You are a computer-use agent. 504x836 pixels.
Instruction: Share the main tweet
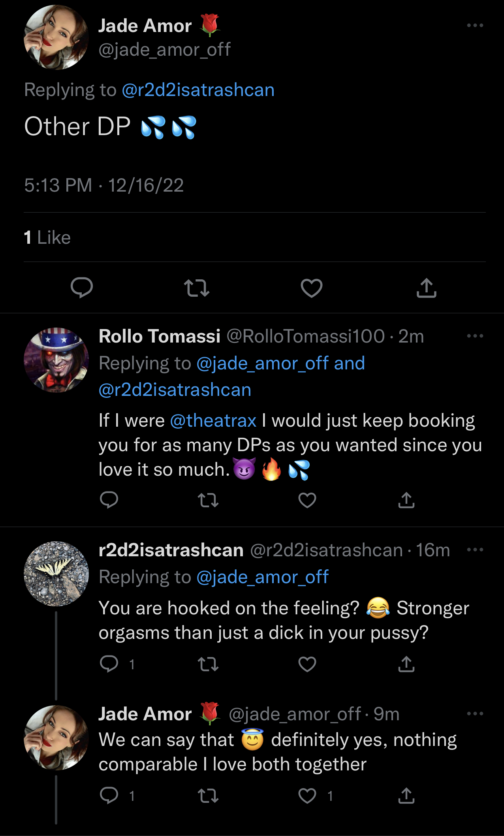pyautogui.click(x=426, y=288)
